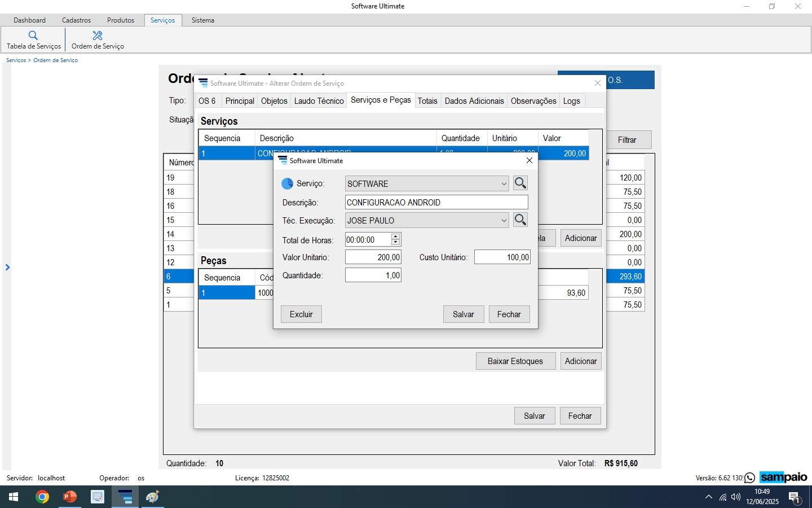
Task: Click Fechar in the service edit dialog
Action: pyautogui.click(x=509, y=314)
